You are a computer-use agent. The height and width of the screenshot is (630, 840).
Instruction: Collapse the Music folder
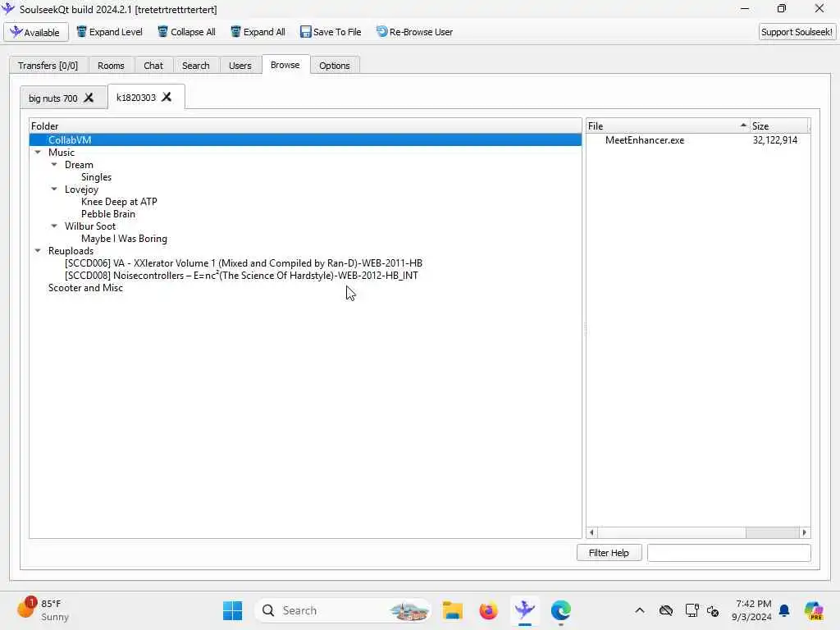[38, 152]
